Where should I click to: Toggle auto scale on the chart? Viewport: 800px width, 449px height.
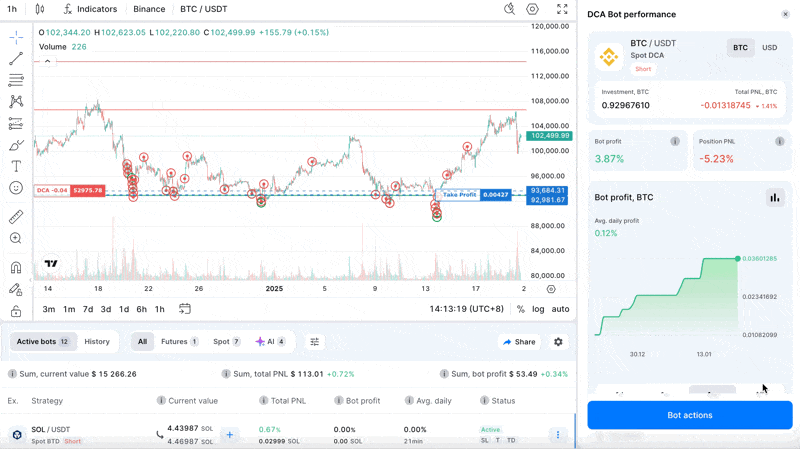click(560, 309)
